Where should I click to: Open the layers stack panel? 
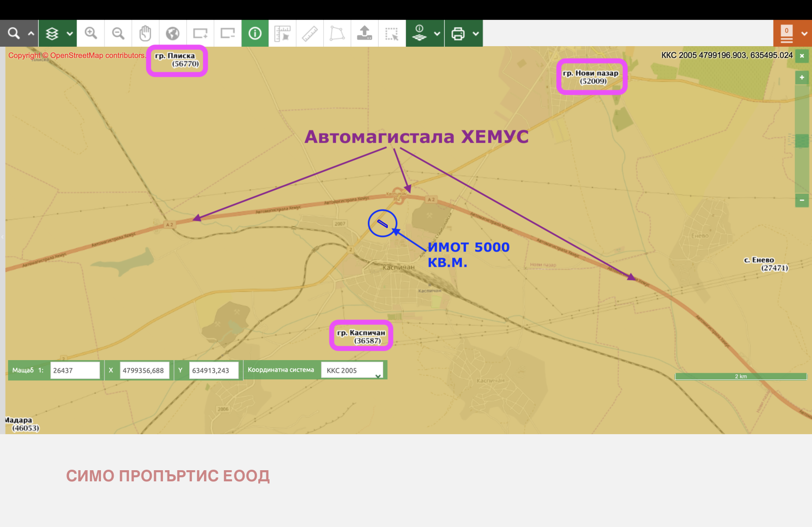[x=52, y=33]
